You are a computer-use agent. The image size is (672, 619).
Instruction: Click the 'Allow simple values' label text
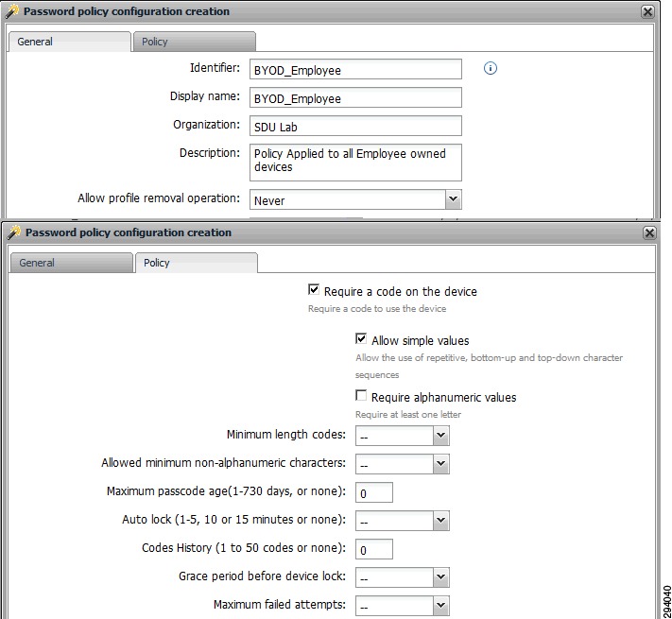tap(420, 341)
